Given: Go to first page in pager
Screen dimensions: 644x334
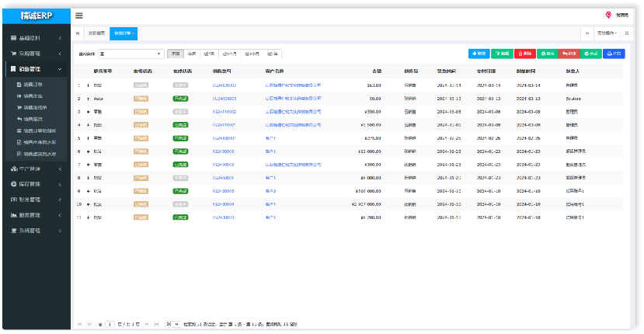Looking at the screenshot, I should [79, 324].
